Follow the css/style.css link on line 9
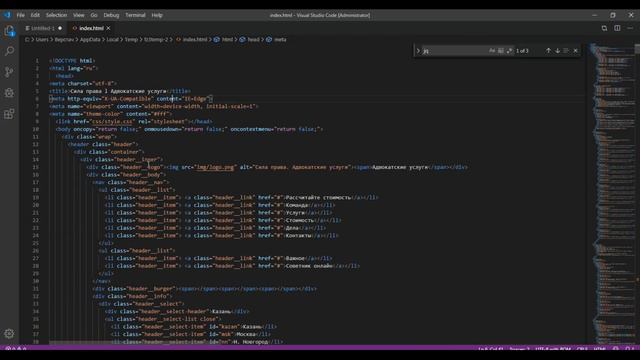The image size is (640, 360). pyautogui.click(x=112, y=122)
